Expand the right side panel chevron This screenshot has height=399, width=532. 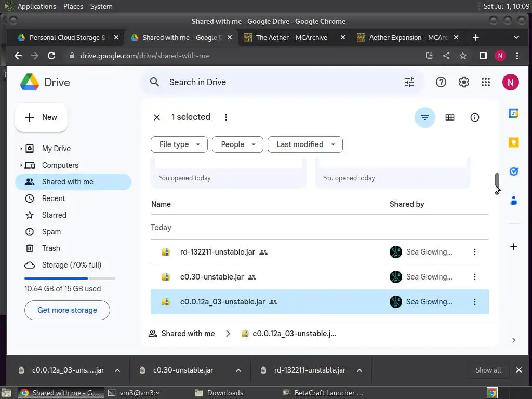tap(513, 340)
